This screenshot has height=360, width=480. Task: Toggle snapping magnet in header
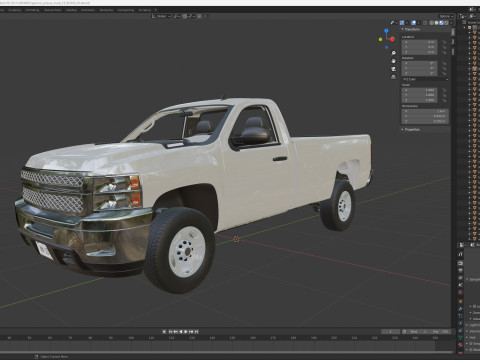click(x=185, y=16)
